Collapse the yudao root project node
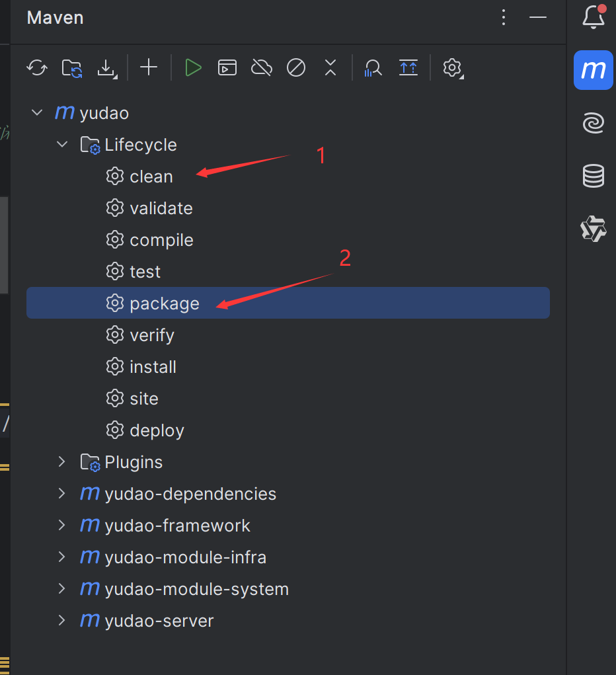 click(x=38, y=113)
